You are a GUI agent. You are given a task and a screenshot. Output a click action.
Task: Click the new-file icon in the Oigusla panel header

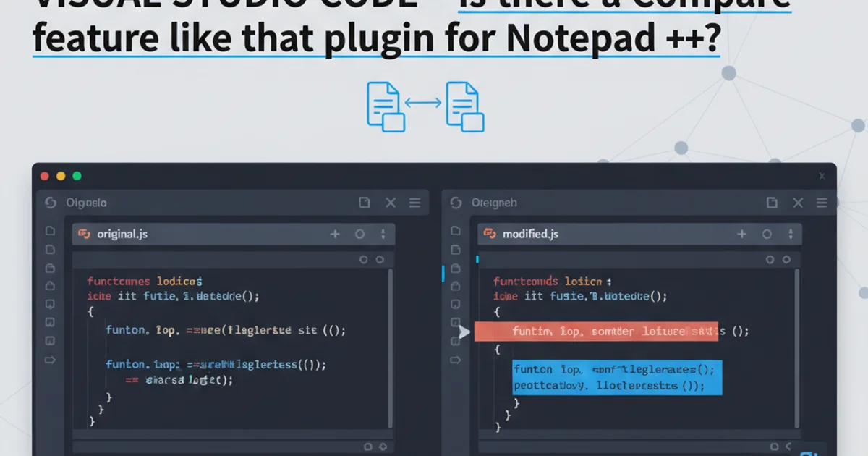tap(365, 203)
